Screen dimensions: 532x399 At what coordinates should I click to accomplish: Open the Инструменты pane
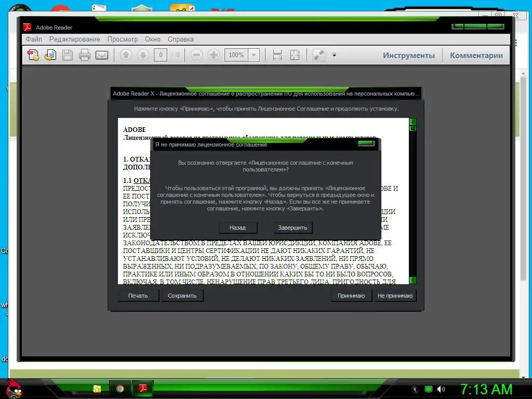408,55
